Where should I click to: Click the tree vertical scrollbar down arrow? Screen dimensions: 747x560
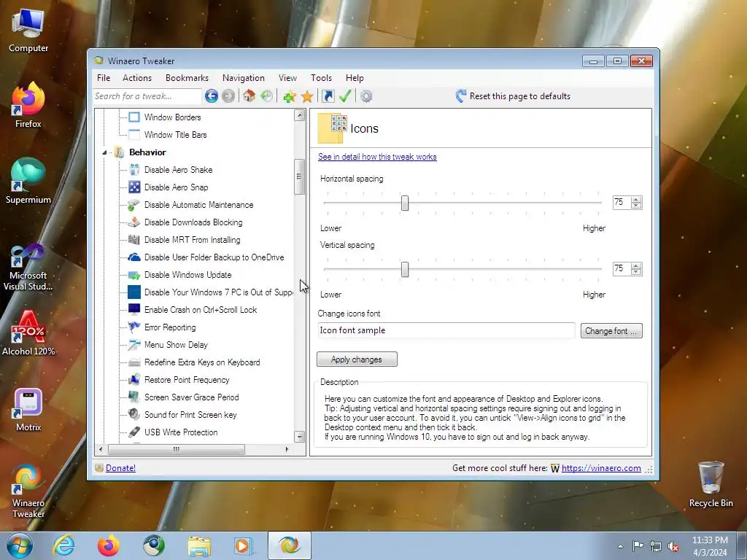click(300, 437)
